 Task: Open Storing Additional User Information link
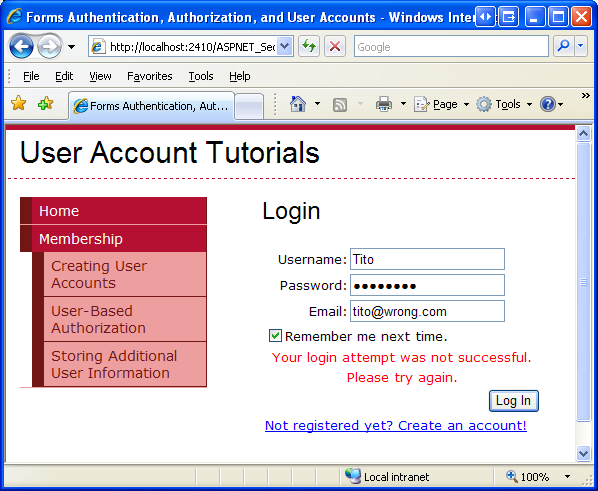(125, 364)
